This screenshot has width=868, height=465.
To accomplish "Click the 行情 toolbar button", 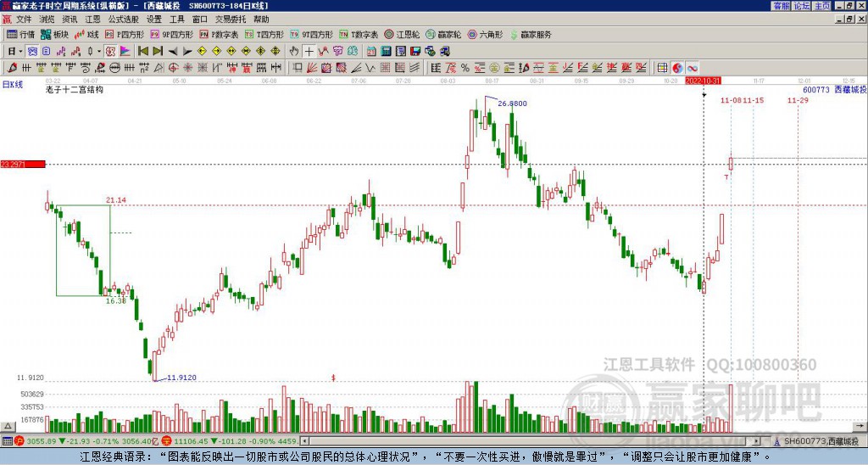I will point(20,34).
